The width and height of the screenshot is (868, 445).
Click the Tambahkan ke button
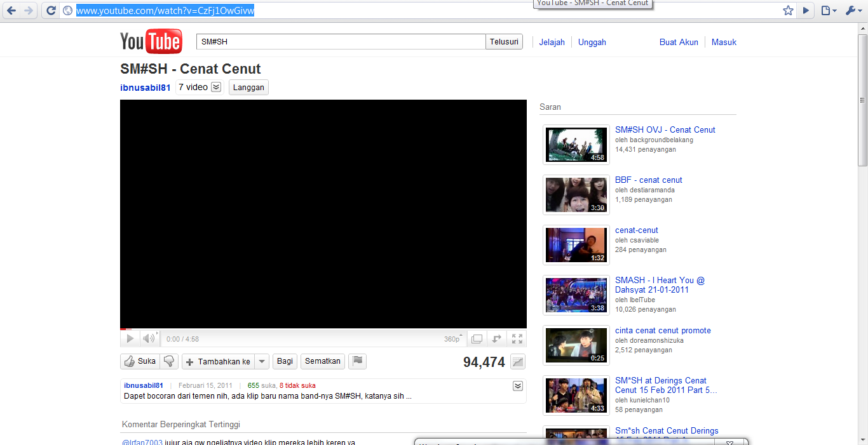click(x=218, y=361)
